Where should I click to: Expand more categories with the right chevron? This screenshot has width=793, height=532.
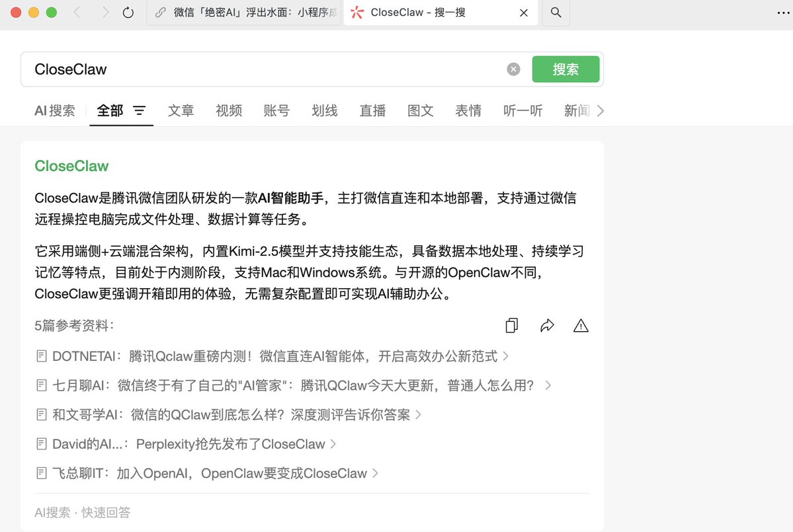pos(601,110)
